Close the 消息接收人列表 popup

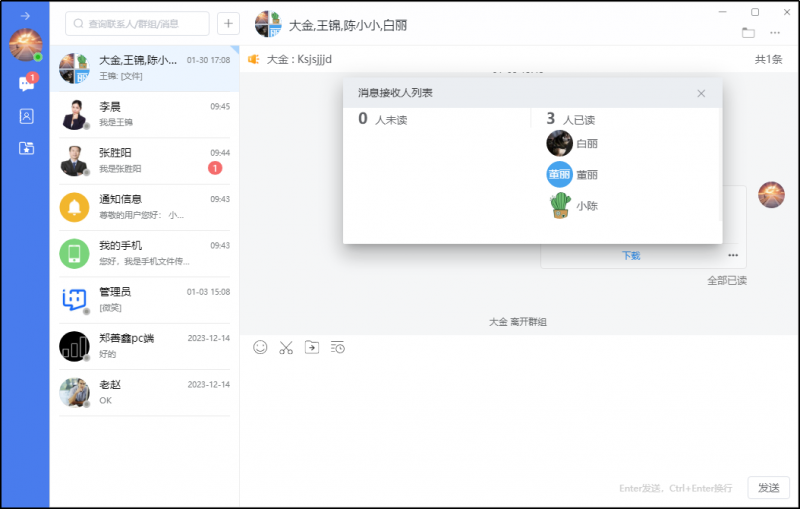coord(701,93)
